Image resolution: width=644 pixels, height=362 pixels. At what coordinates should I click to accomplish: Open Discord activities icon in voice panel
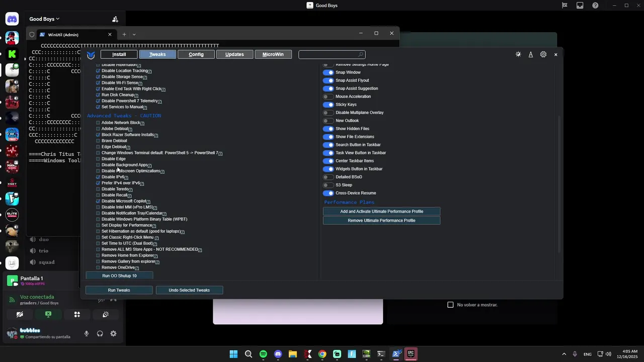pos(77,314)
